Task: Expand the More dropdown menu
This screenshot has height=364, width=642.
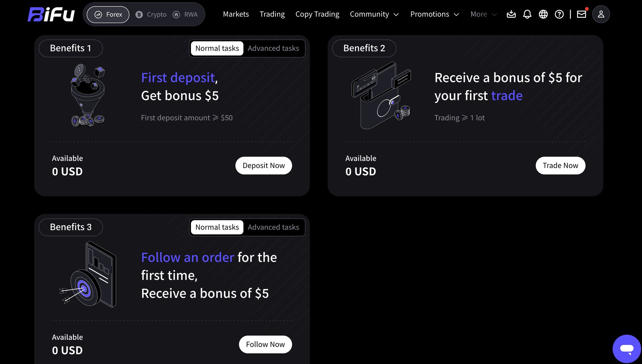Action: click(x=484, y=14)
